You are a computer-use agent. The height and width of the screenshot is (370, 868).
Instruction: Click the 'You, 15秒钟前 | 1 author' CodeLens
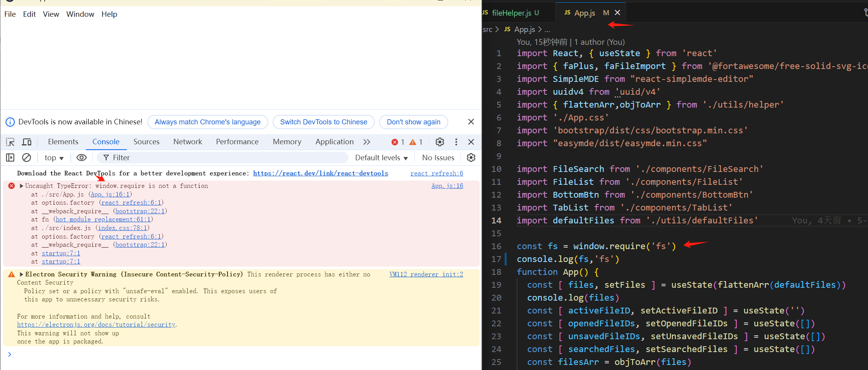(x=571, y=42)
